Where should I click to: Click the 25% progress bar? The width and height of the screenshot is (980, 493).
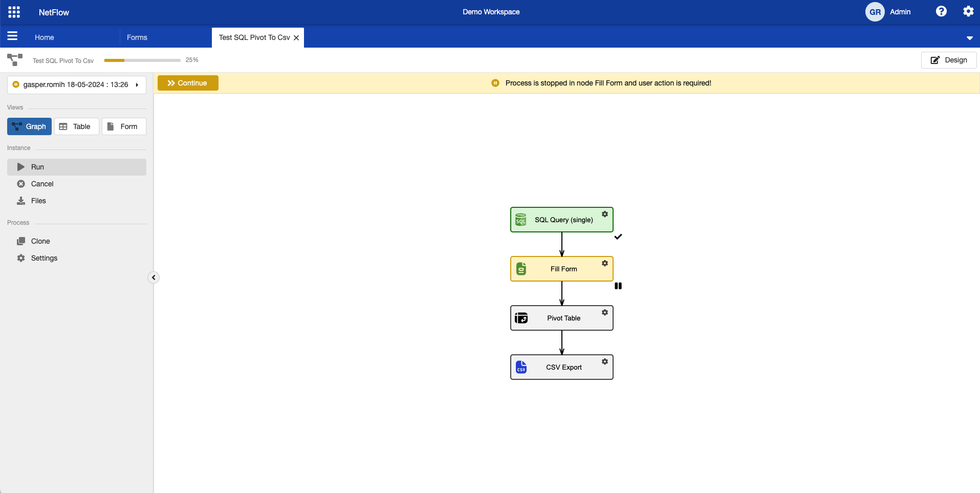(142, 60)
